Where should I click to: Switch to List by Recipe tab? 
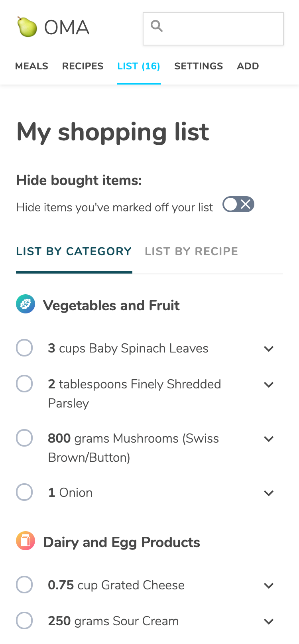pyautogui.click(x=191, y=251)
